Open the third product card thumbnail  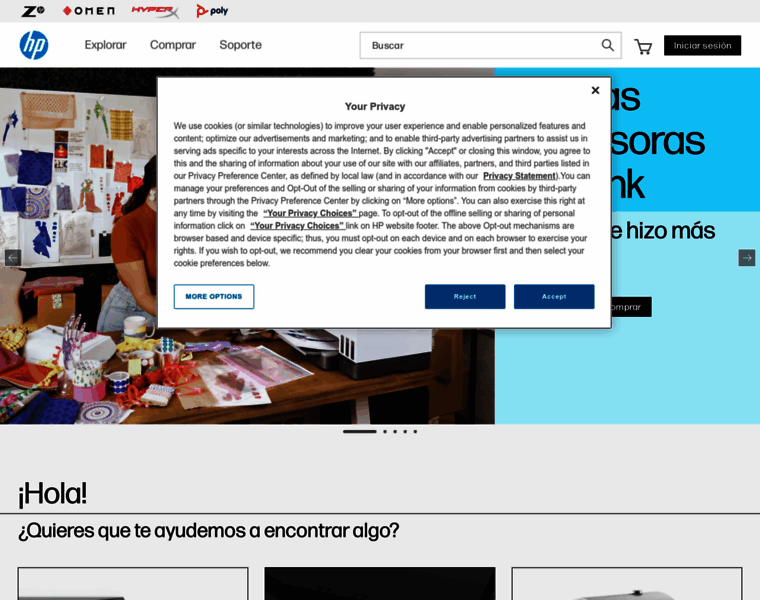627,584
